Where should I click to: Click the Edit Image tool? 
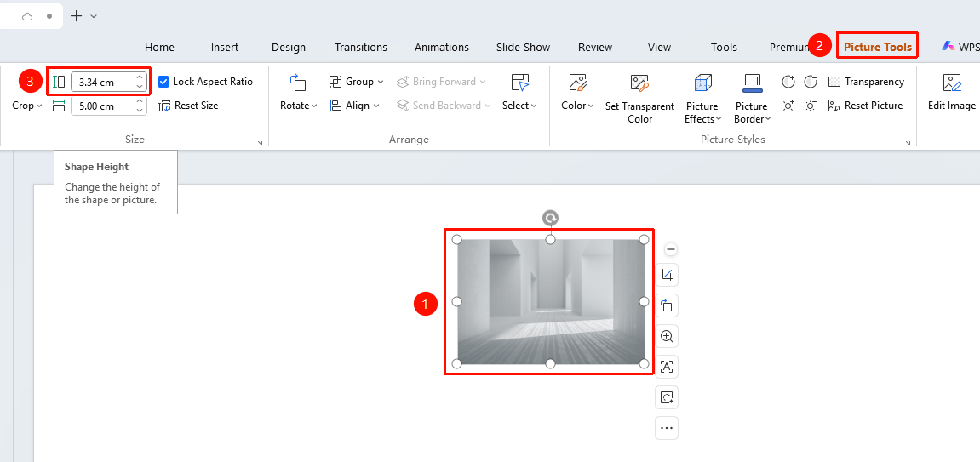point(952,93)
